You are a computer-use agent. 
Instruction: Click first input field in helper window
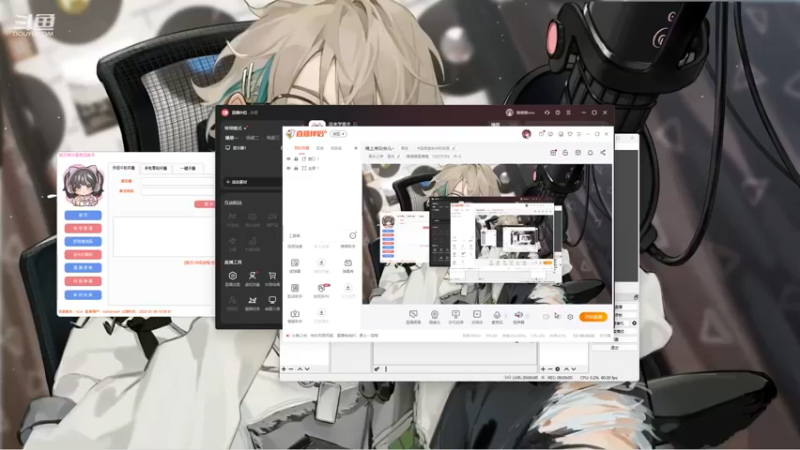(177, 181)
